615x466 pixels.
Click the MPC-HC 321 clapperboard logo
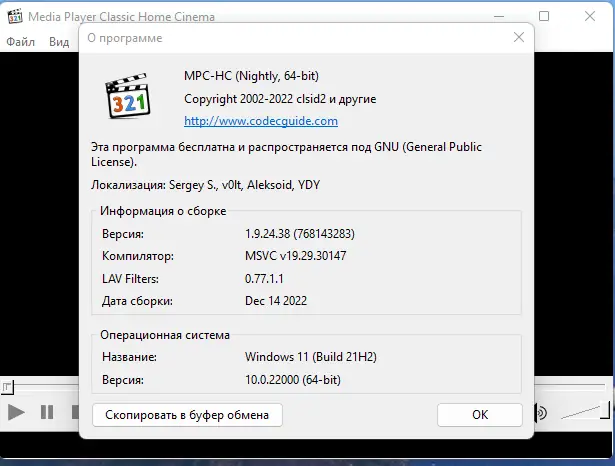pyautogui.click(x=128, y=96)
